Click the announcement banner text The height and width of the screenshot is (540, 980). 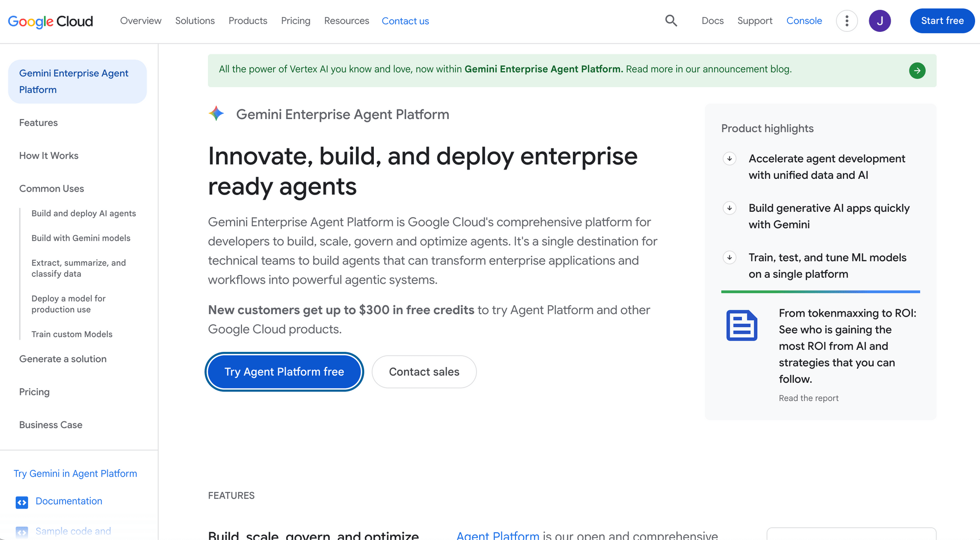[505, 69]
